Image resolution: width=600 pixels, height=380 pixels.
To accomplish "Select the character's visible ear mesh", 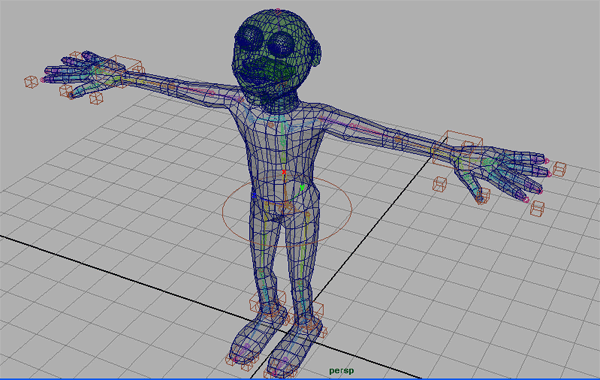I will click(316, 53).
